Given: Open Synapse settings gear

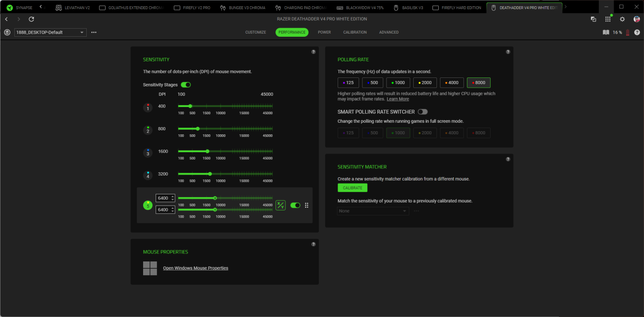Looking at the screenshot, I should [x=622, y=19].
